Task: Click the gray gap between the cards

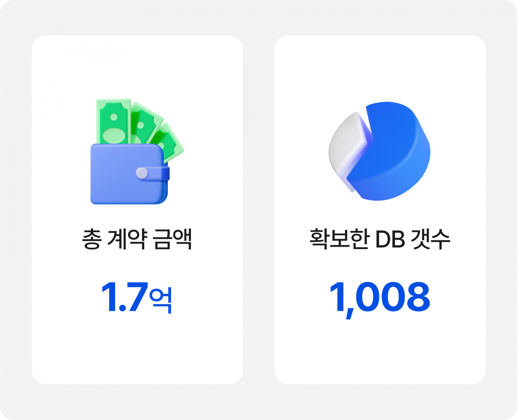Action: click(x=258, y=210)
